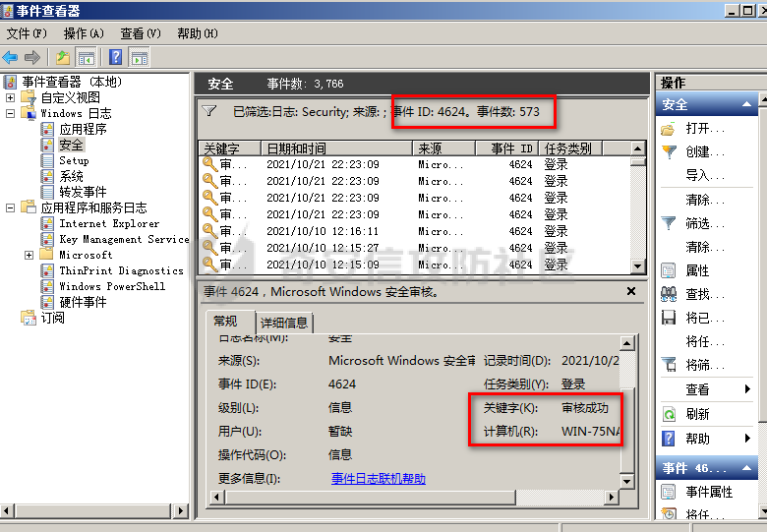
Task: Select the 硬件事件 log
Action: pyautogui.click(x=83, y=302)
